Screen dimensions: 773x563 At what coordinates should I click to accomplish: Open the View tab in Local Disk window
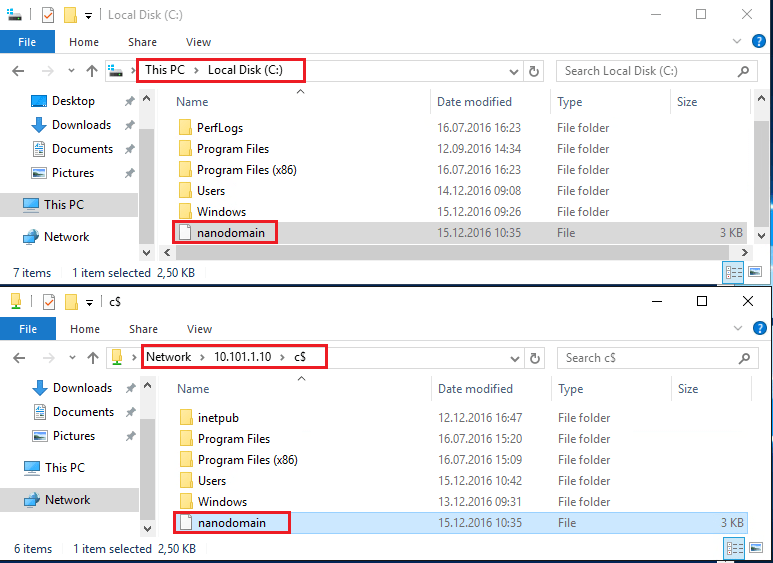point(198,42)
